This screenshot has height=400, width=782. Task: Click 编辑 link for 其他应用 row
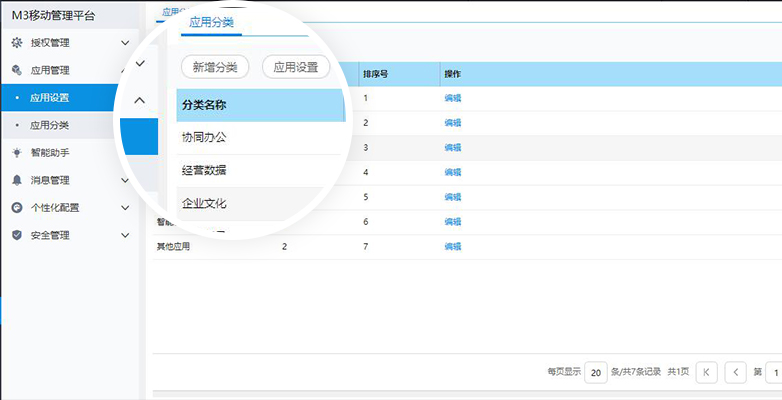[453, 246]
